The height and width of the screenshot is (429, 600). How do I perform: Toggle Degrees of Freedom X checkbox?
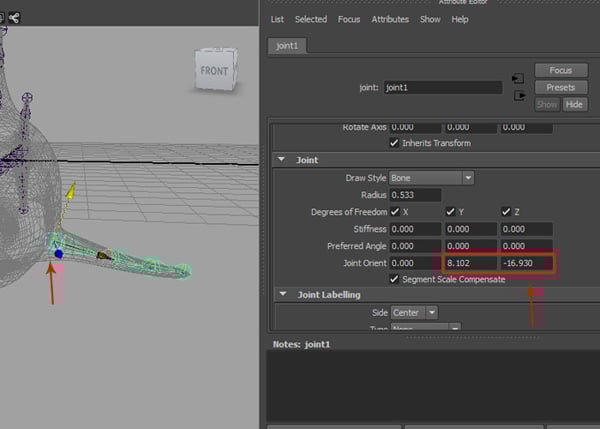point(395,212)
